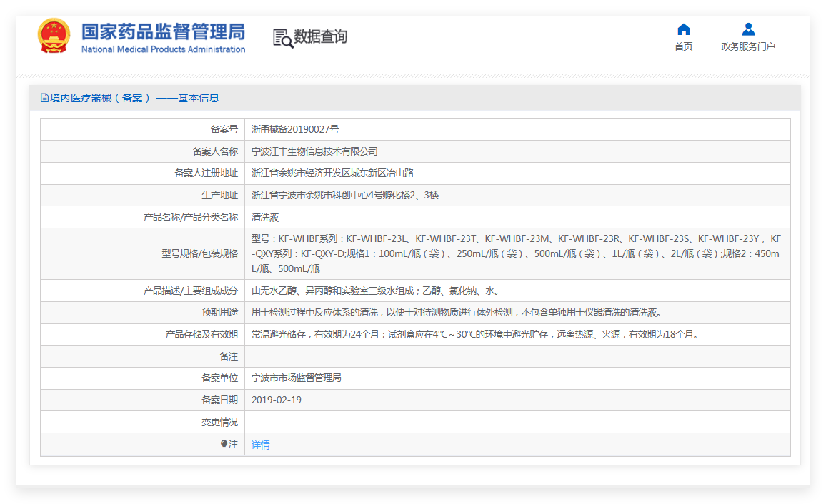Open the 政务服务门户 link
The width and height of the screenshot is (826, 504).
point(748,46)
